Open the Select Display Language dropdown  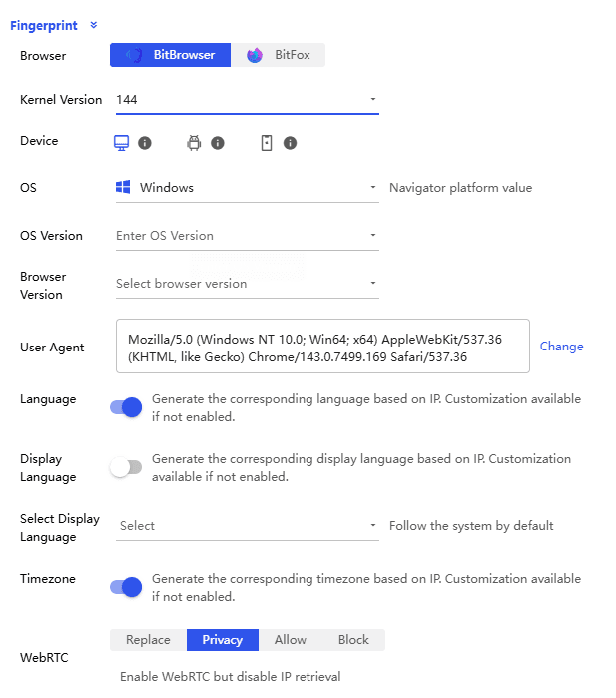pyautogui.click(x=248, y=526)
